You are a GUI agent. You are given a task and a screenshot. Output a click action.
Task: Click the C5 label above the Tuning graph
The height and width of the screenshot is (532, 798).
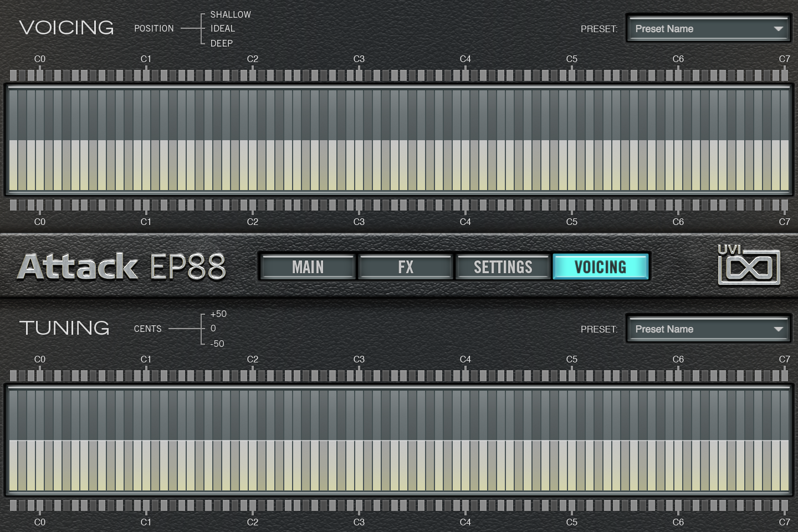(x=572, y=359)
